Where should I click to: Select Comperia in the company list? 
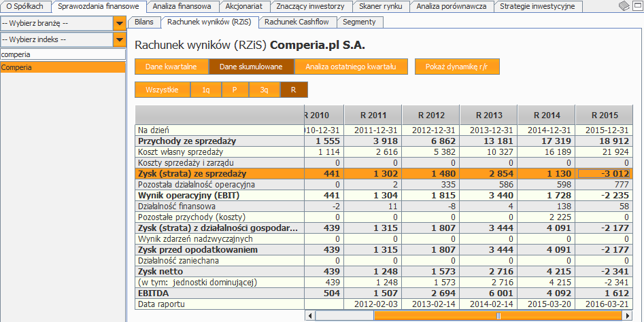[x=63, y=67]
